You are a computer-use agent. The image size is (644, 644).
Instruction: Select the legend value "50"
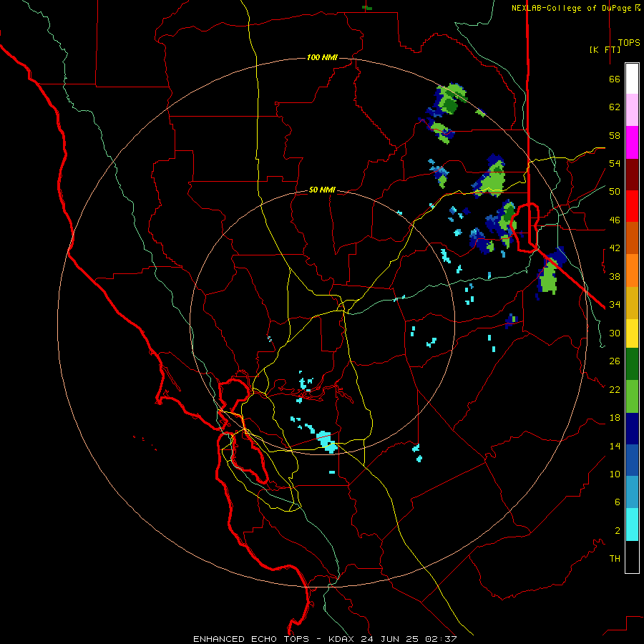[615, 192]
